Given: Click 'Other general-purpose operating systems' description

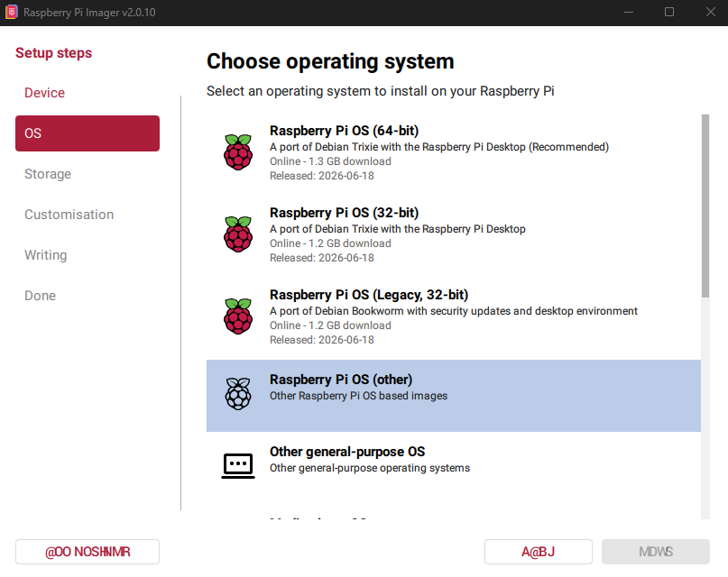Looking at the screenshot, I should click(370, 468).
